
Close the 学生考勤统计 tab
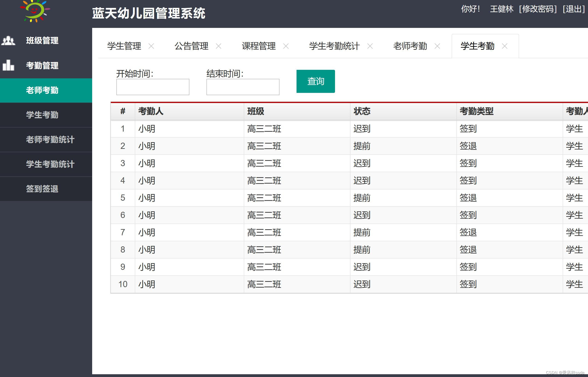point(370,46)
